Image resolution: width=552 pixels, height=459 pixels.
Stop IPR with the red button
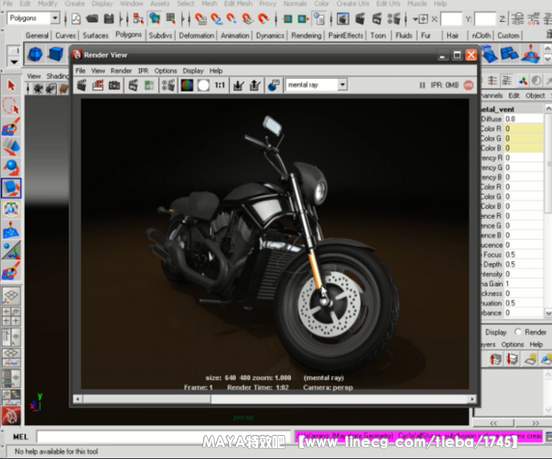pyautogui.click(x=469, y=85)
